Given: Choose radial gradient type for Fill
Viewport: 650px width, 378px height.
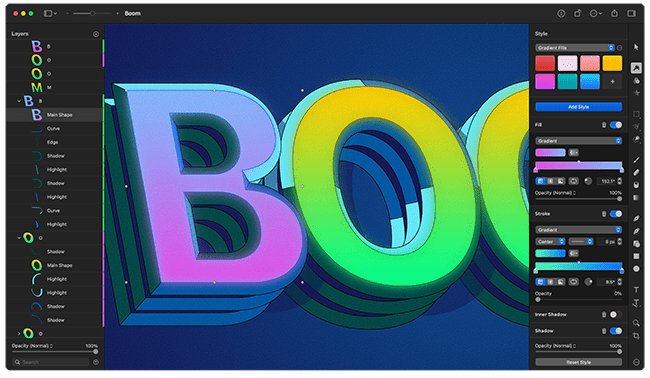Looking at the screenshot, I should pos(551,181).
